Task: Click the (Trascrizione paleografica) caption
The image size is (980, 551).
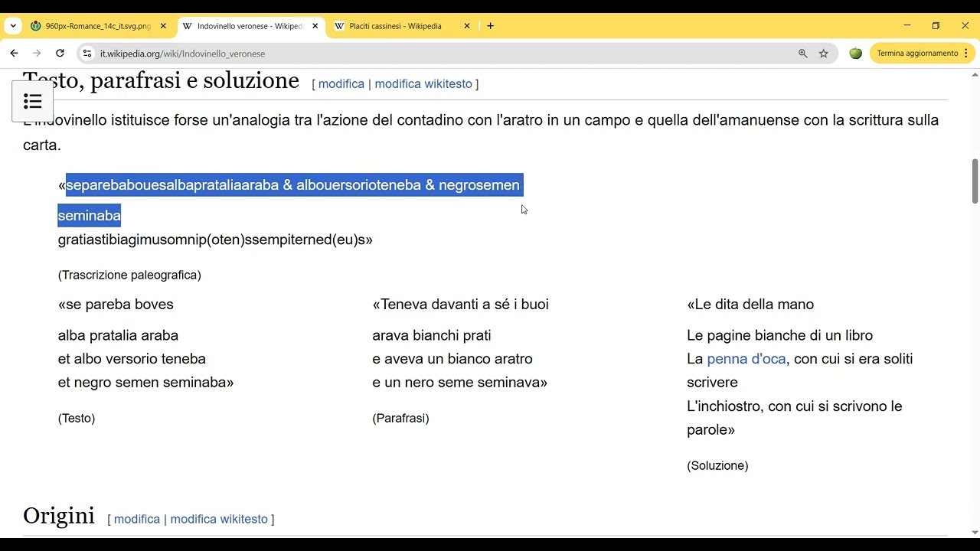Action: pos(129,275)
